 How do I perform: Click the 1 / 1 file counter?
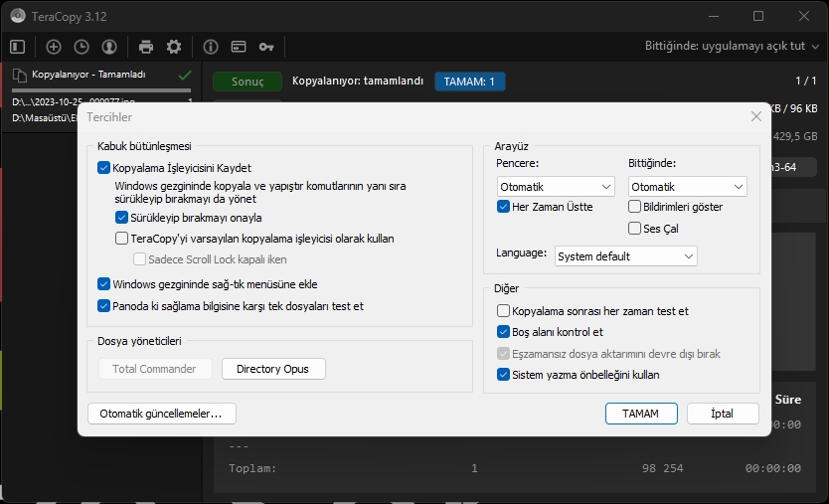pyautogui.click(x=806, y=81)
